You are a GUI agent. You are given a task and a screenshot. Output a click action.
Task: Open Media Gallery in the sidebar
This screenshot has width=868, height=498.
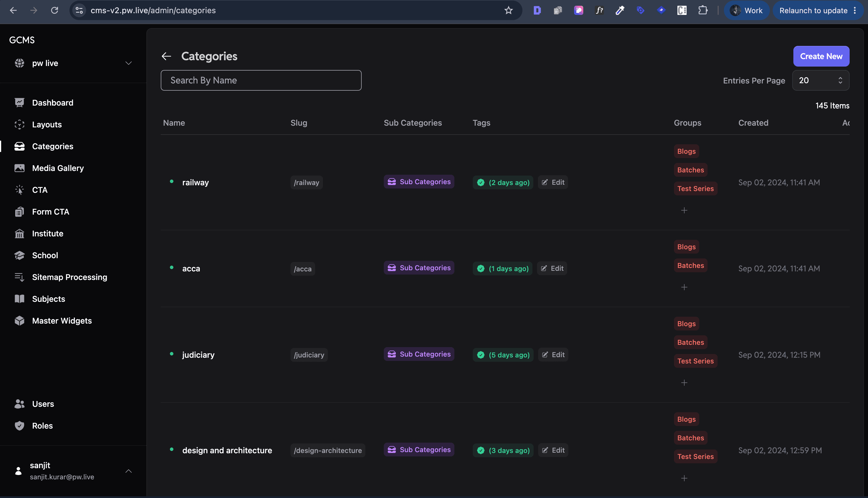(x=58, y=168)
